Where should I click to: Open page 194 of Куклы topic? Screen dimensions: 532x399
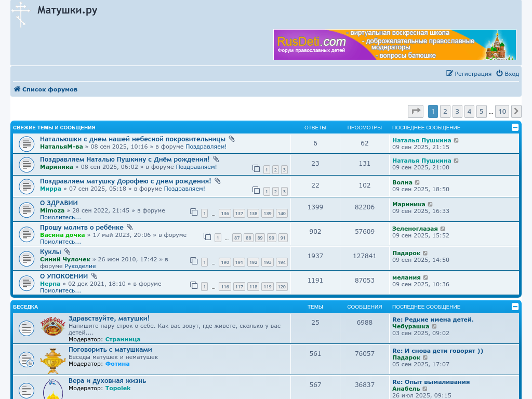coord(282,262)
